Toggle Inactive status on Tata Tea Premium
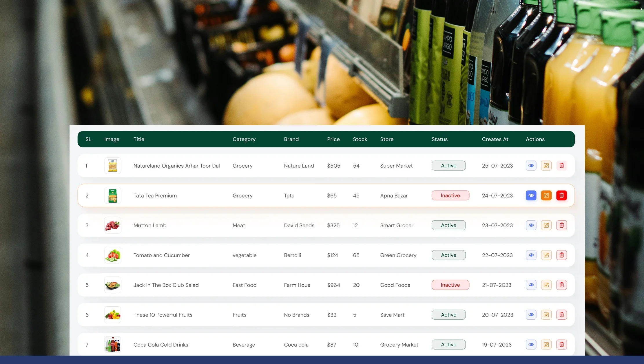 (450, 195)
